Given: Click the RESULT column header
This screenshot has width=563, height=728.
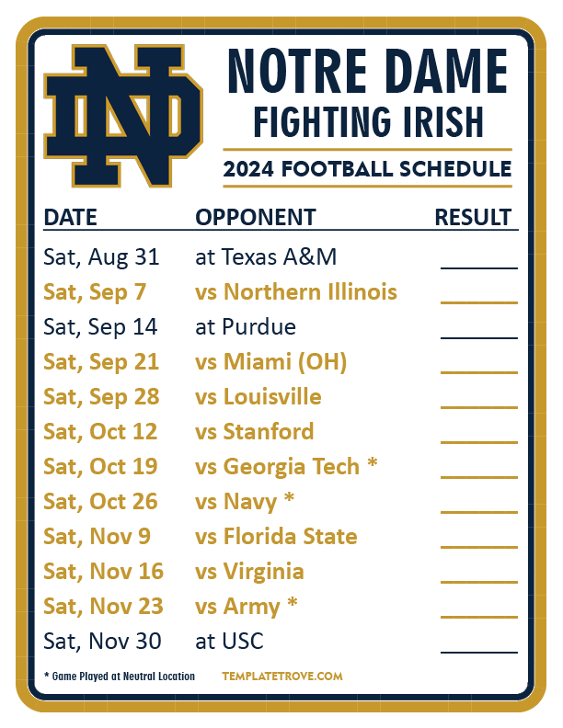Looking at the screenshot, I should point(473,218).
